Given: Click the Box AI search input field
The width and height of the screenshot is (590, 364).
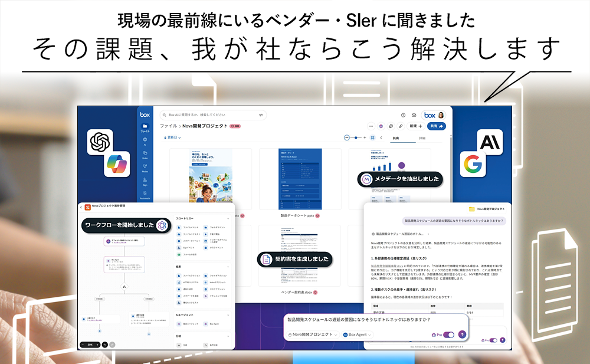Looking at the screenshot, I should (213, 115).
